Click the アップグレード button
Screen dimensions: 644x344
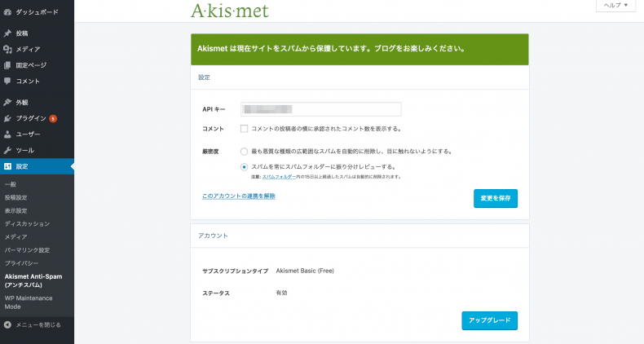[x=490, y=320]
